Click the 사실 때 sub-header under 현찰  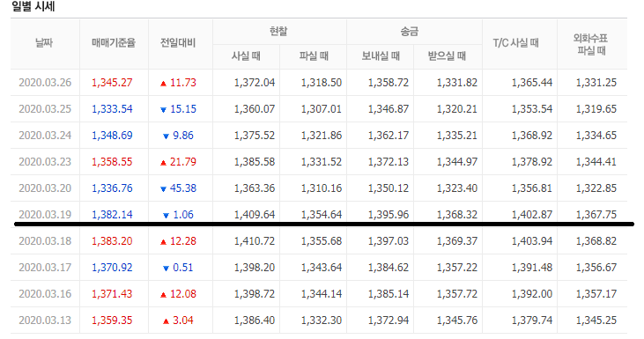tap(246, 55)
